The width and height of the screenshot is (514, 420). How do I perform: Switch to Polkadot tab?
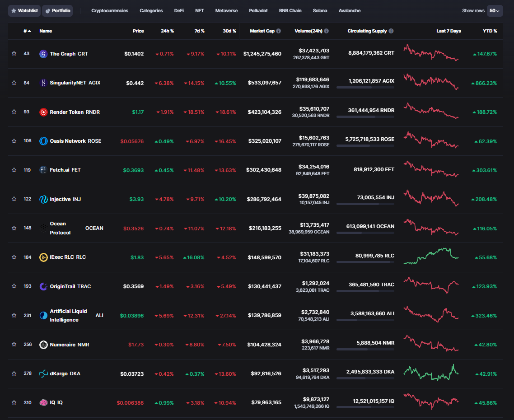tap(258, 11)
